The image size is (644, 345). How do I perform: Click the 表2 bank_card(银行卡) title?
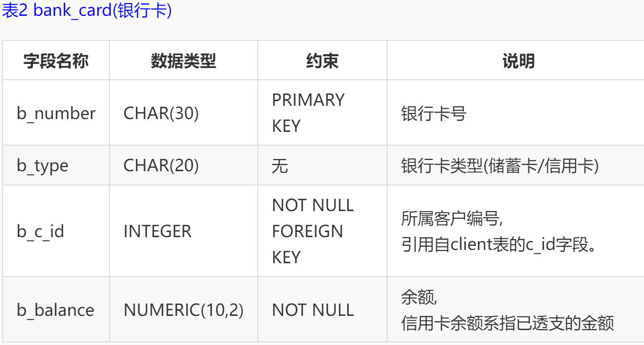click(87, 11)
